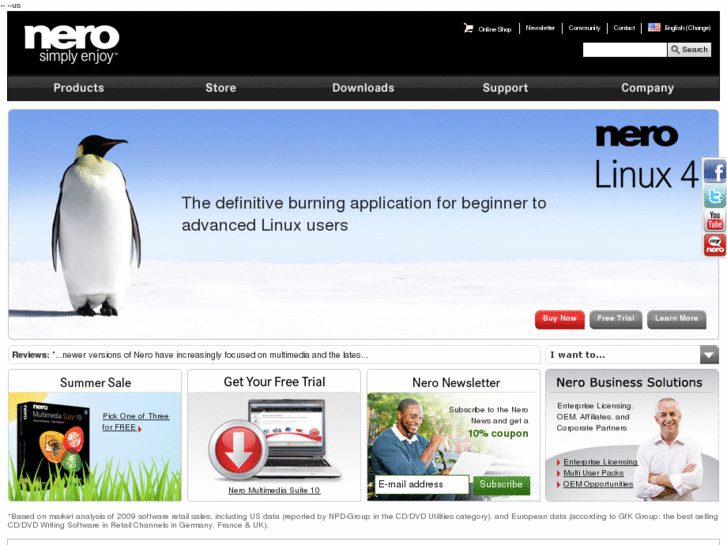
Task: Click English (Change) language link
Action: click(688, 28)
